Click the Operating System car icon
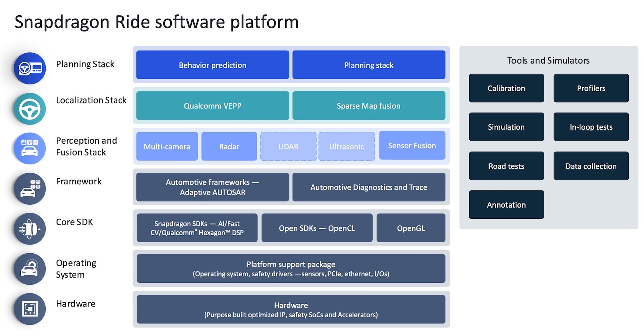The width and height of the screenshot is (644, 336). (x=30, y=269)
